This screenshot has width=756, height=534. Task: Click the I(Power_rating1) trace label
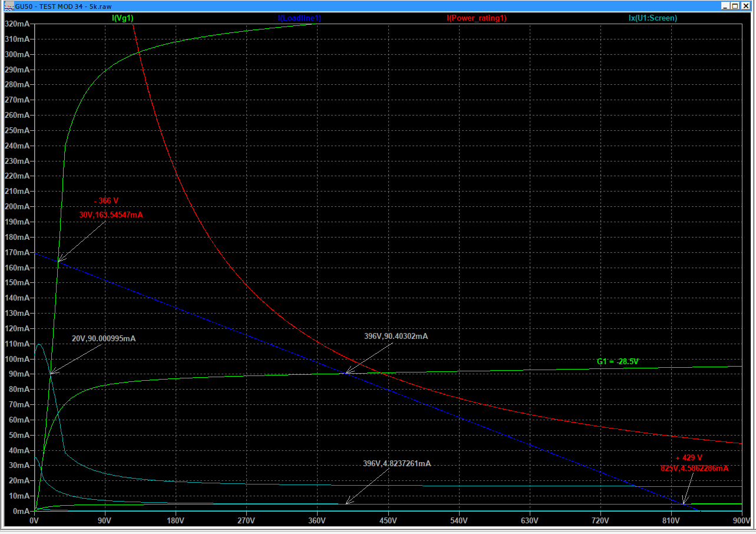point(477,18)
